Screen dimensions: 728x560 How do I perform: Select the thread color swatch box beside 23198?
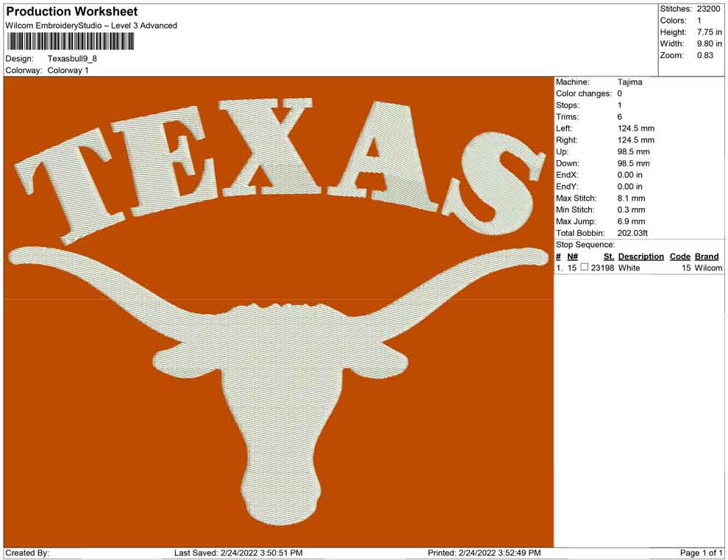coord(585,268)
